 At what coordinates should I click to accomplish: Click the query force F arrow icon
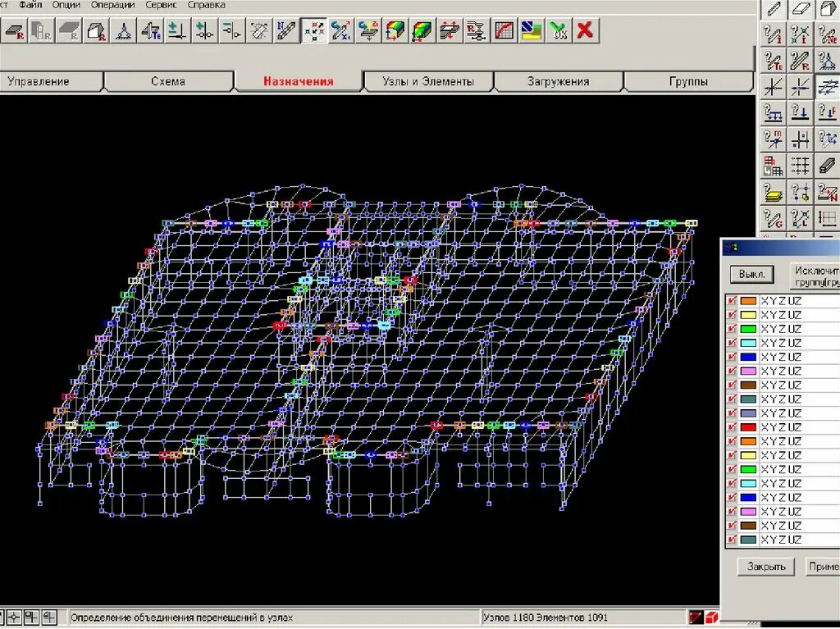pos(828,113)
